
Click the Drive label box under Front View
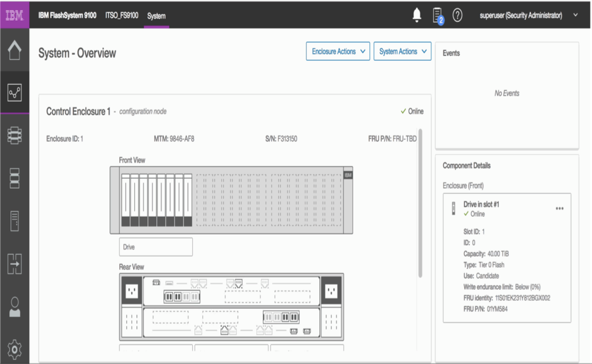pyautogui.click(x=156, y=247)
